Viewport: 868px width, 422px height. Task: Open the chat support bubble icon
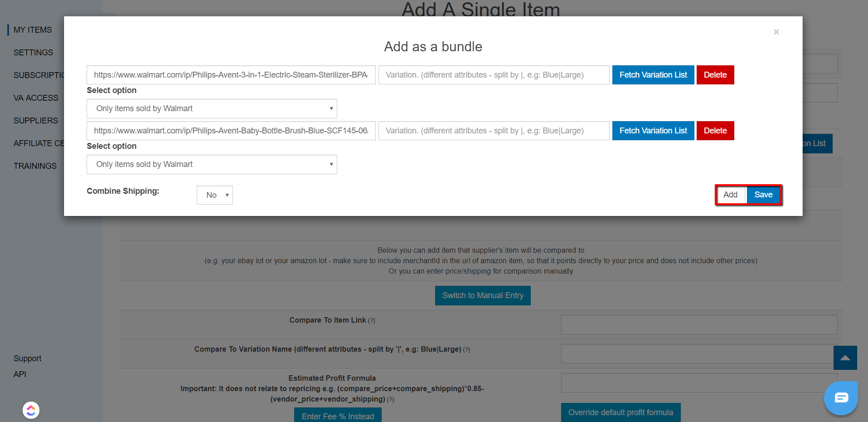point(841,398)
